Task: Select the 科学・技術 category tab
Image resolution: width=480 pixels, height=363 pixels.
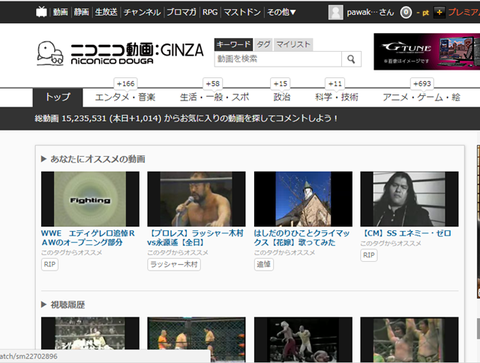Action: point(337,97)
